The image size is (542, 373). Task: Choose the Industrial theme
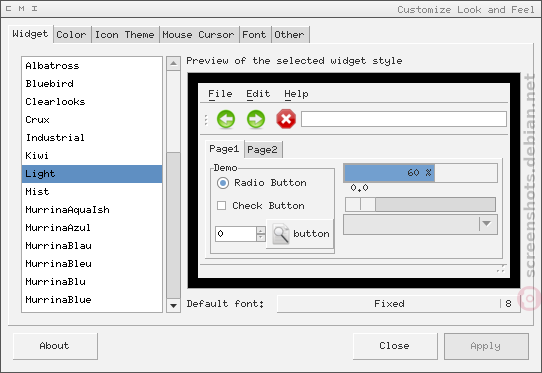click(92, 138)
